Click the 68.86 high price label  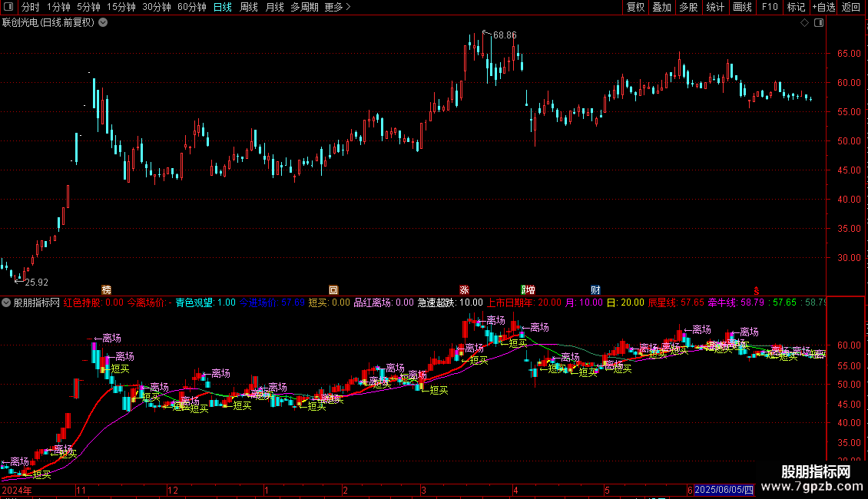505,35
